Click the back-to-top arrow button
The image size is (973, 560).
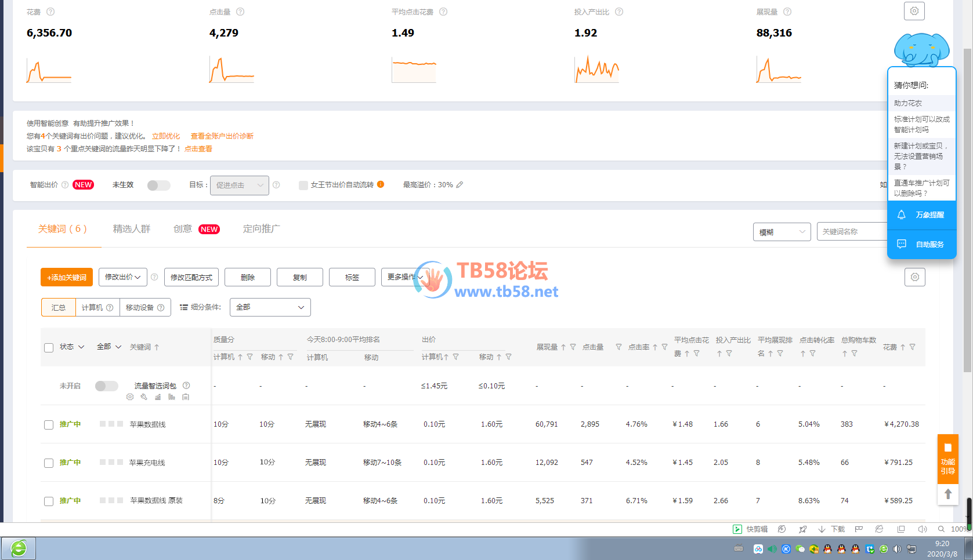point(948,494)
